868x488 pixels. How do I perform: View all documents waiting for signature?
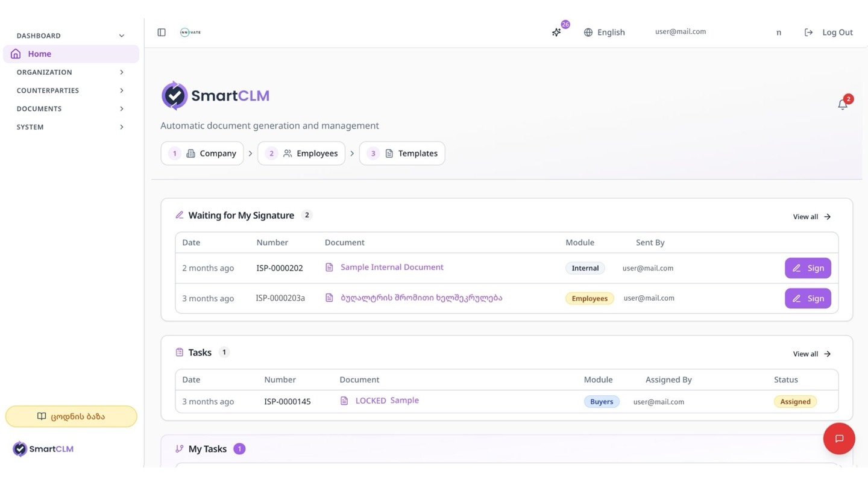(812, 217)
